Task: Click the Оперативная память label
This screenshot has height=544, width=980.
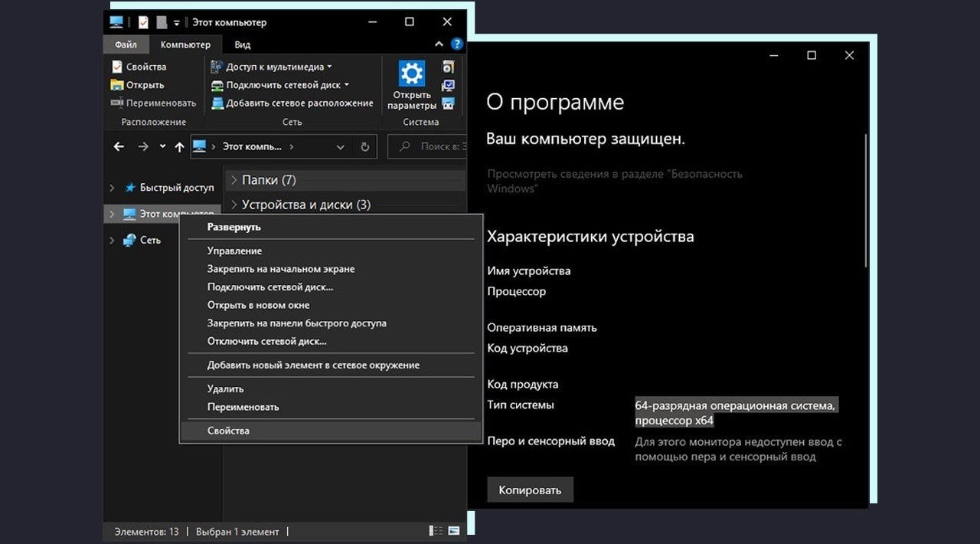Action: pos(542,328)
